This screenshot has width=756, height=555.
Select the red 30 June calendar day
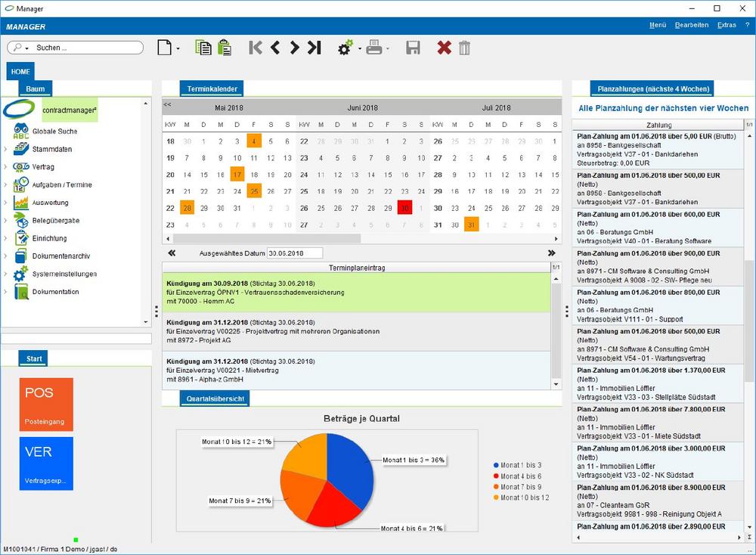tap(404, 208)
